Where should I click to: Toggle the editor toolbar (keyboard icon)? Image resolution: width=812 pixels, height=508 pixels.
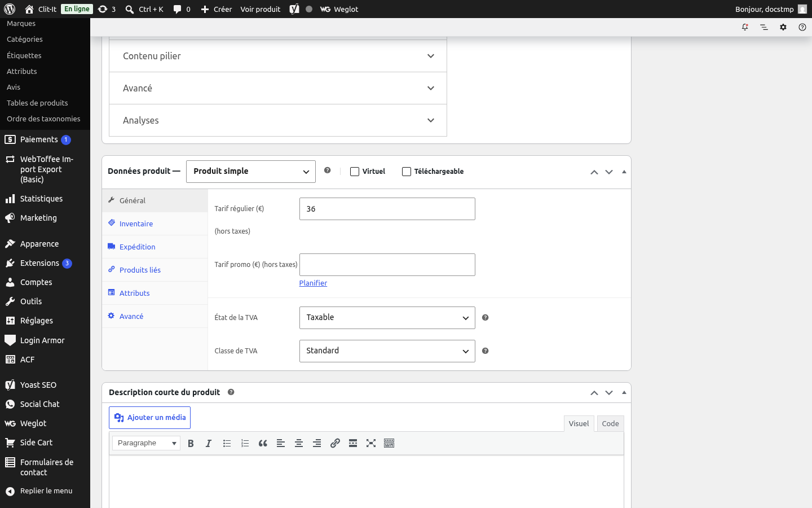[x=389, y=444]
